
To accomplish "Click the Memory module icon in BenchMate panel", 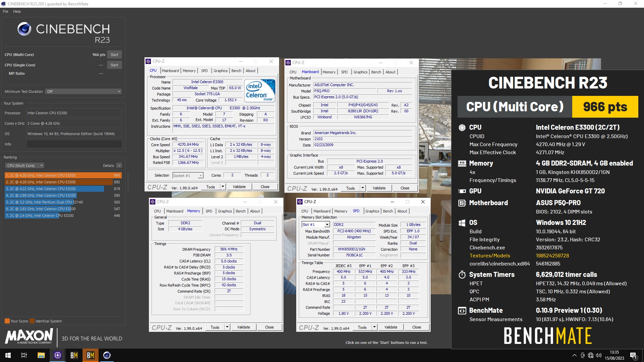I will [462, 163].
